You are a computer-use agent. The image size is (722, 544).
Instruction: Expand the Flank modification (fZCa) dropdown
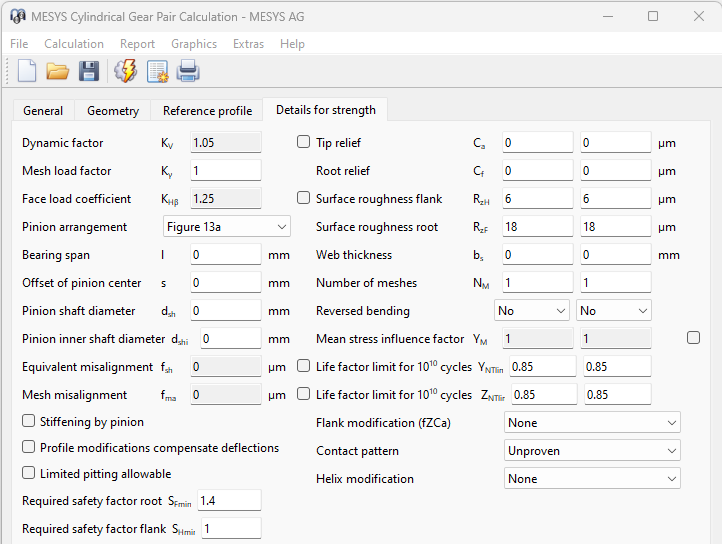tap(592, 423)
